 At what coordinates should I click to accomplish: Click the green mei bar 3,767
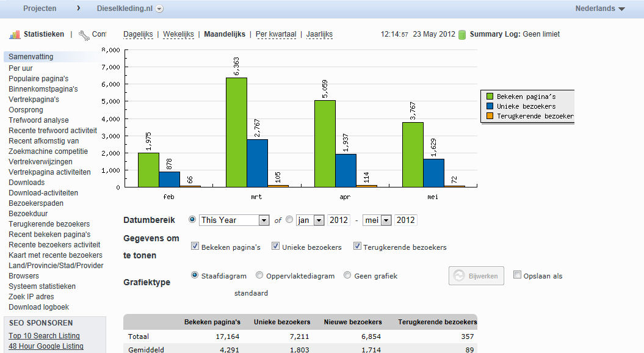[413, 155]
